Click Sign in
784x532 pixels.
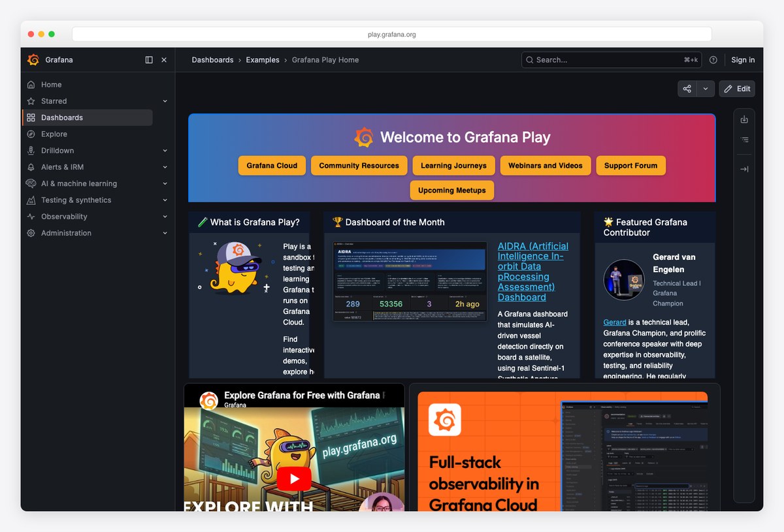tap(743, 60)
